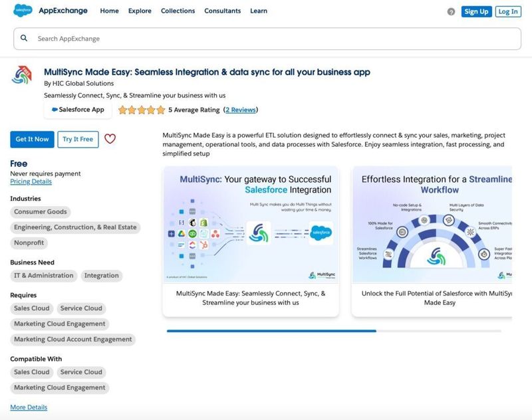Click Sales Cloud tag under Requires
532x420 pixels.
tap(31, 308)
